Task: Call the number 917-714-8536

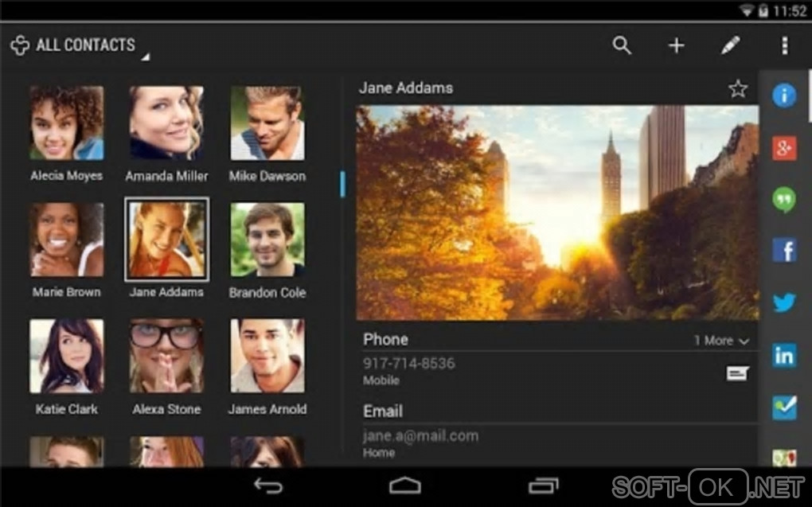Action: click(x=408, y=364)
